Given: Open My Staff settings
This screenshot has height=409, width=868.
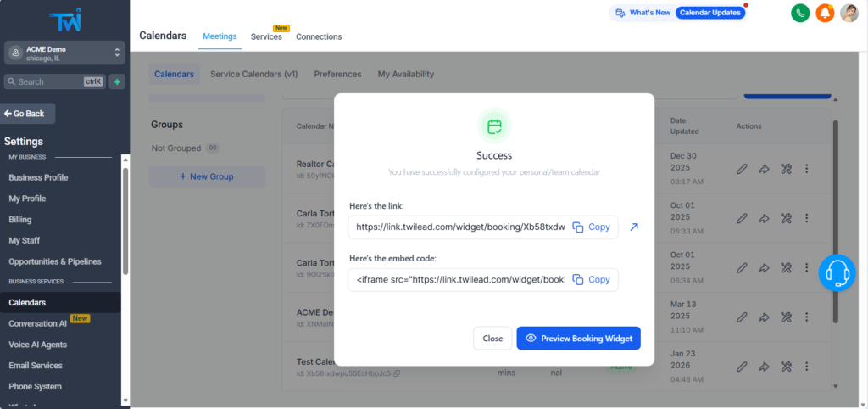Looking at the screenshot, I should (25, 241).
